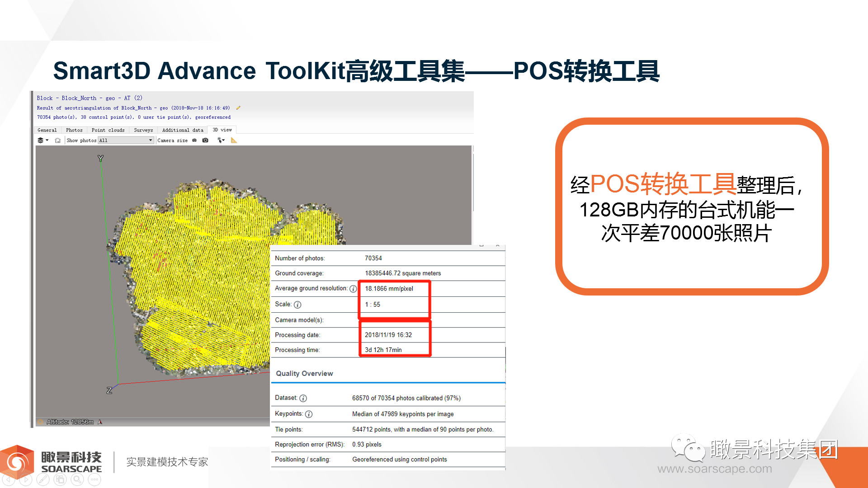Open the Show photos dropdown
Viewport: 868px width, 488px height.
126,141
